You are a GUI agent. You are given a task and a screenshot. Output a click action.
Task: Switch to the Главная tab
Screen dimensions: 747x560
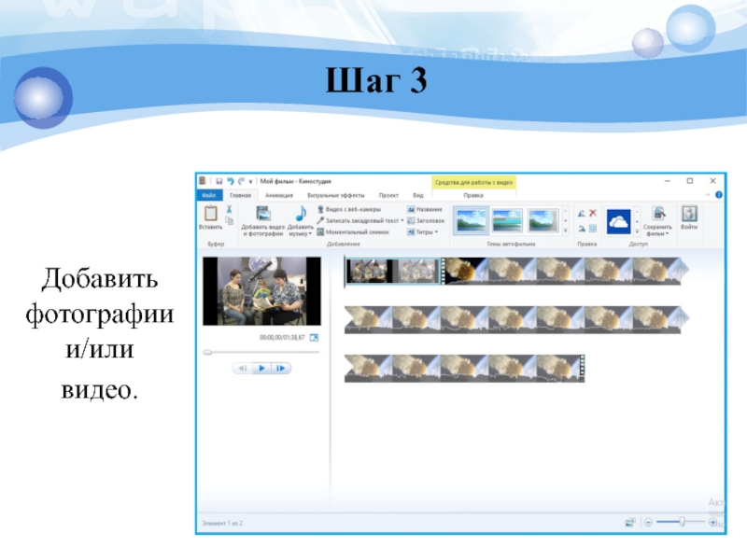tap(240, 195)
